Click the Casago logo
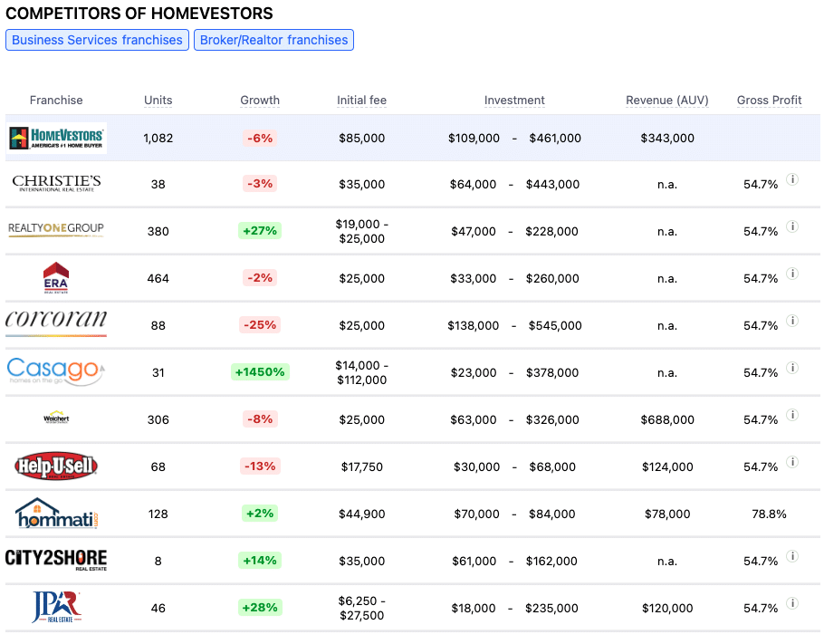Viewport: 824px width, 644px height. pos(56,371)
